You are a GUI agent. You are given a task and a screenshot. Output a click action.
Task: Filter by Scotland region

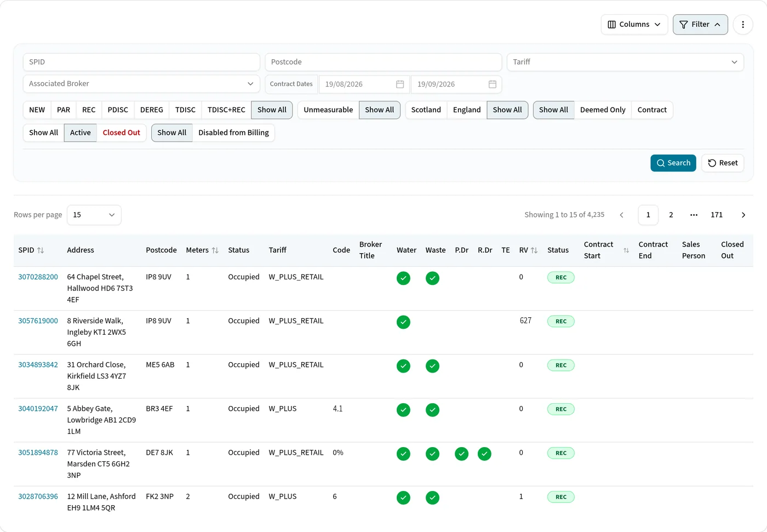[x=426, y=110]
